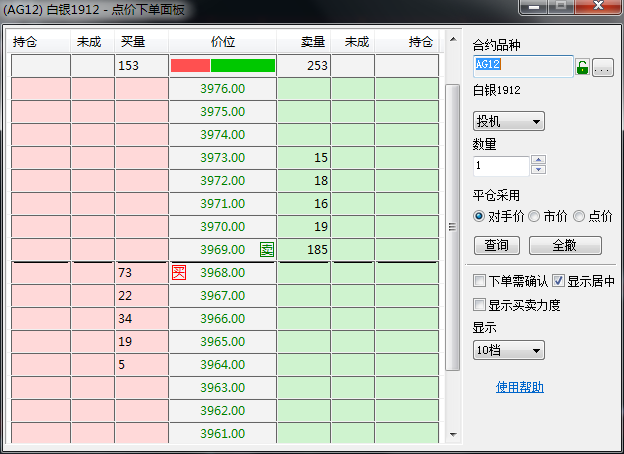
Task: Click price 3973.00 in the ladder
Action: pos(222,158)
